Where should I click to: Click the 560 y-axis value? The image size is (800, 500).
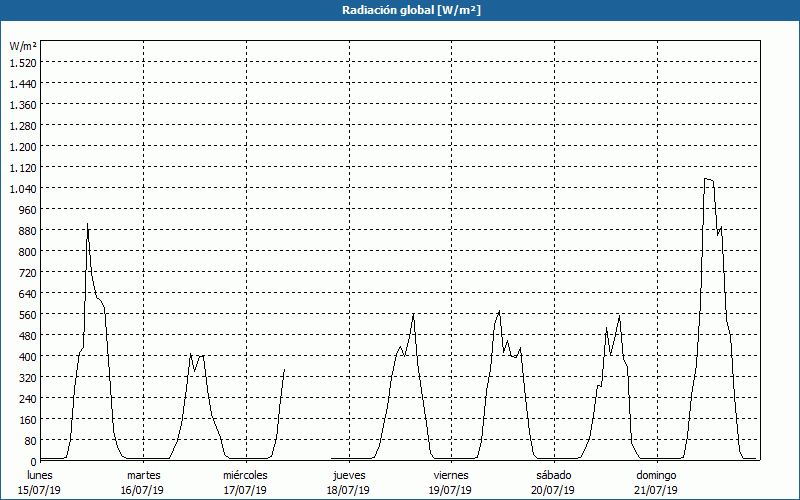point(28,315)
